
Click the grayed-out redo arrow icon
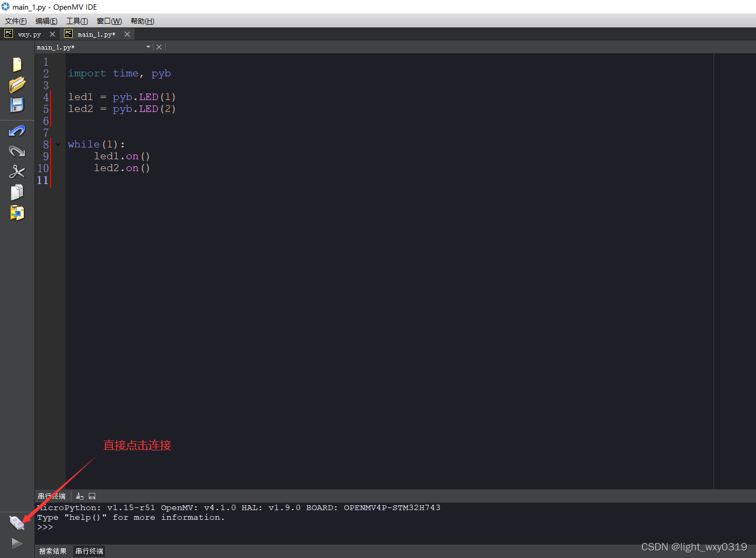[17, 151]
